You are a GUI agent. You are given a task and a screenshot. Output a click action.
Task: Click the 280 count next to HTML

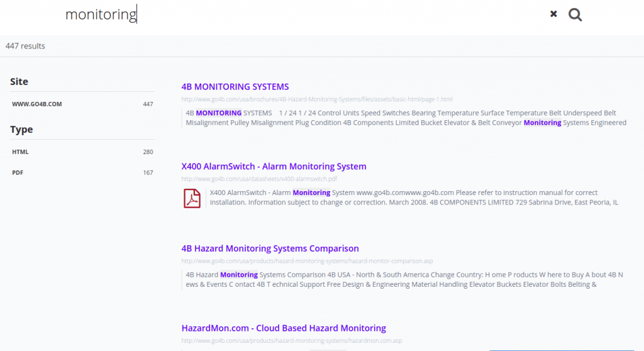[x=148, y=152]
